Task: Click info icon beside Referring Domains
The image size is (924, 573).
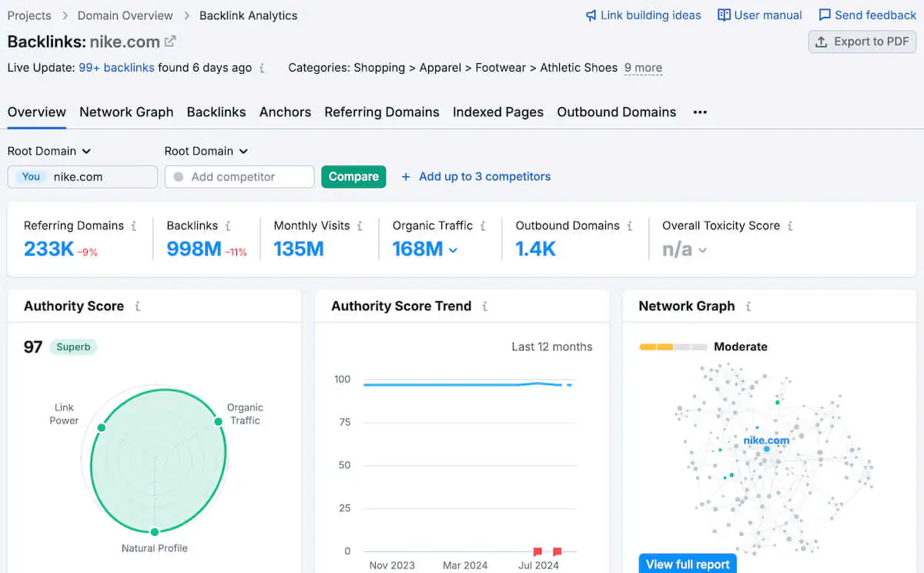Action: point(134,226)
